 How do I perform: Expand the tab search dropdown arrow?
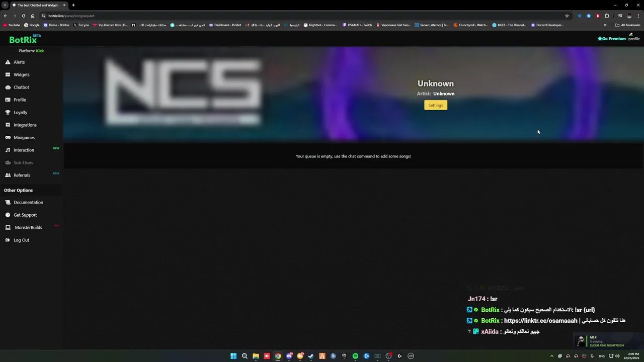click(5, 5)
